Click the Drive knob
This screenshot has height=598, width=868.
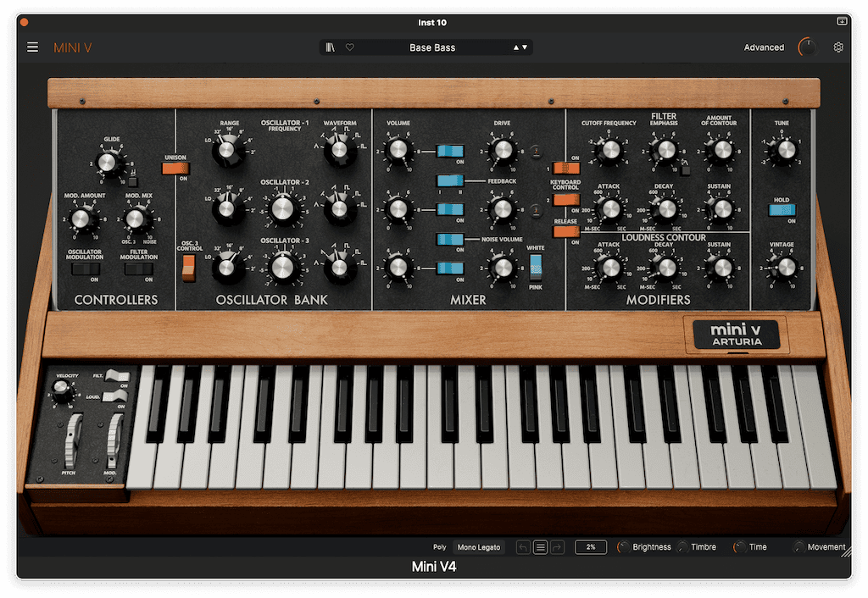tap(503, 149)
